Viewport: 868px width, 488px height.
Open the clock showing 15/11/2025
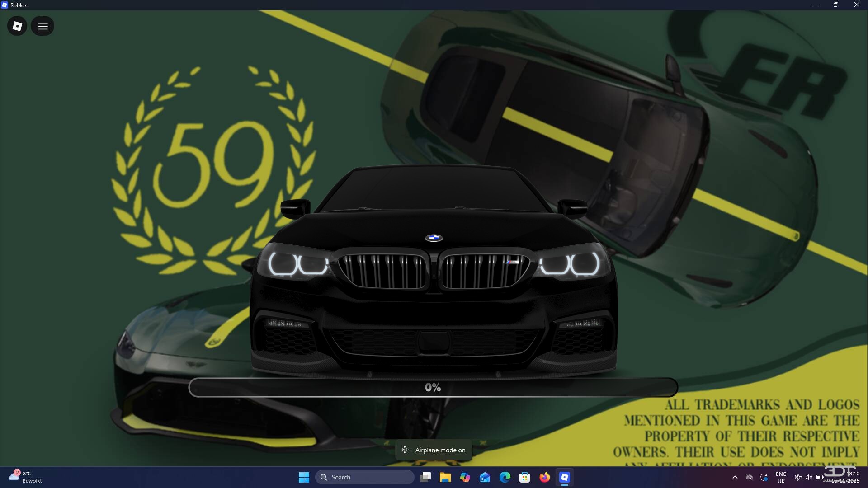pyautogui.click(x=845, y=477)
